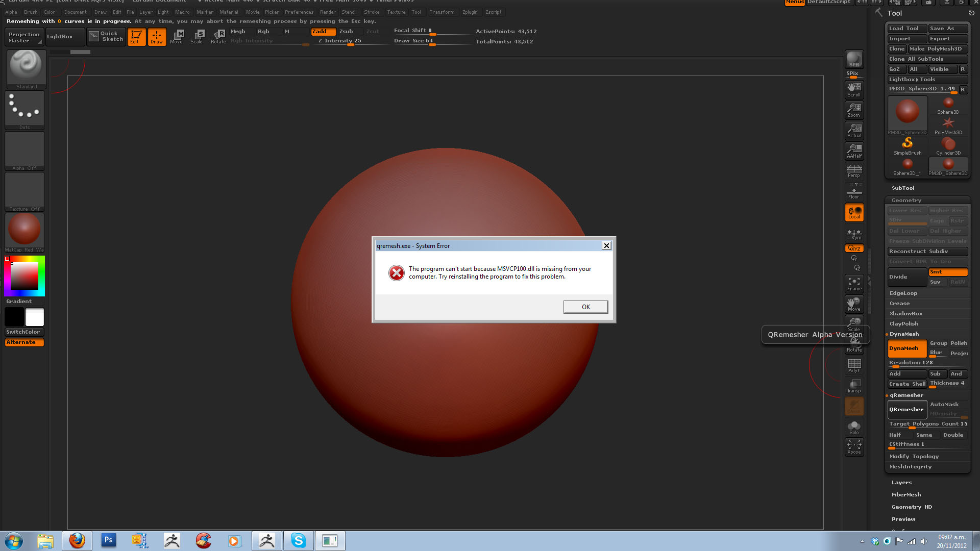Open Firefox from the taskbar

(x=77, y=541)
